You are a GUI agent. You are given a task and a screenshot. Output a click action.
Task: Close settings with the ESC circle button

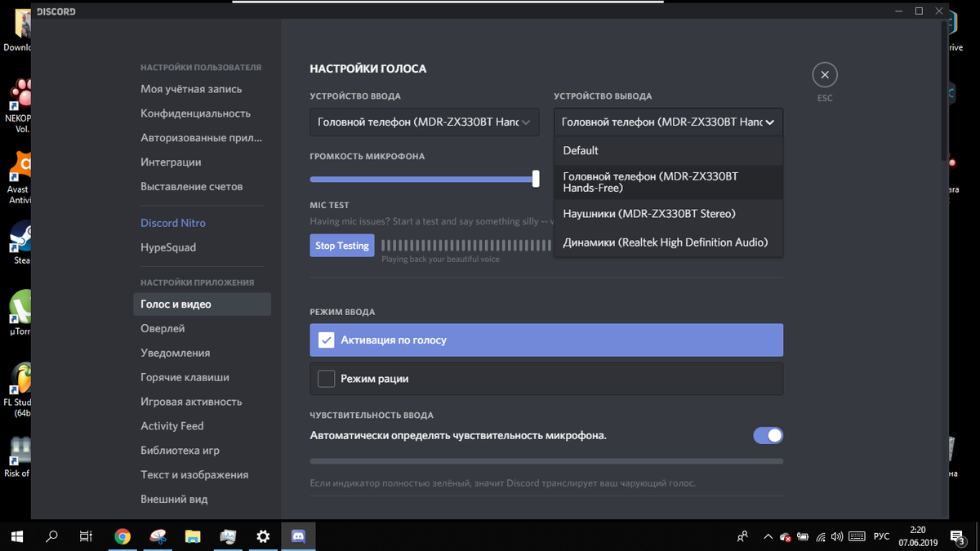pos(825,75)
